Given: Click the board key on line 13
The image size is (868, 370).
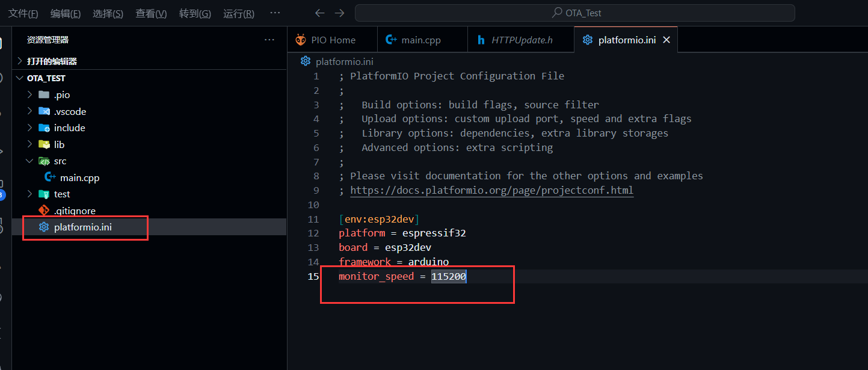Looking at the screenshot, I should coord(353,248).
